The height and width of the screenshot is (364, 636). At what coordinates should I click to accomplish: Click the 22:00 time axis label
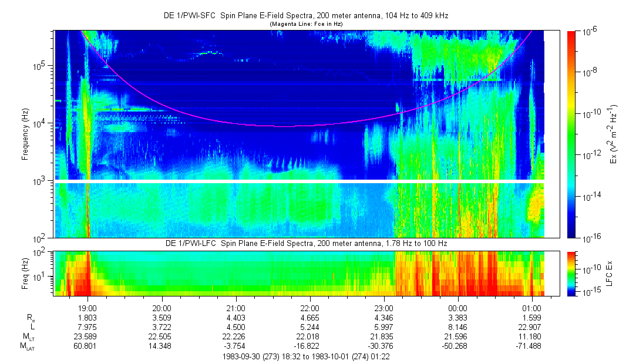pos(310,308)
